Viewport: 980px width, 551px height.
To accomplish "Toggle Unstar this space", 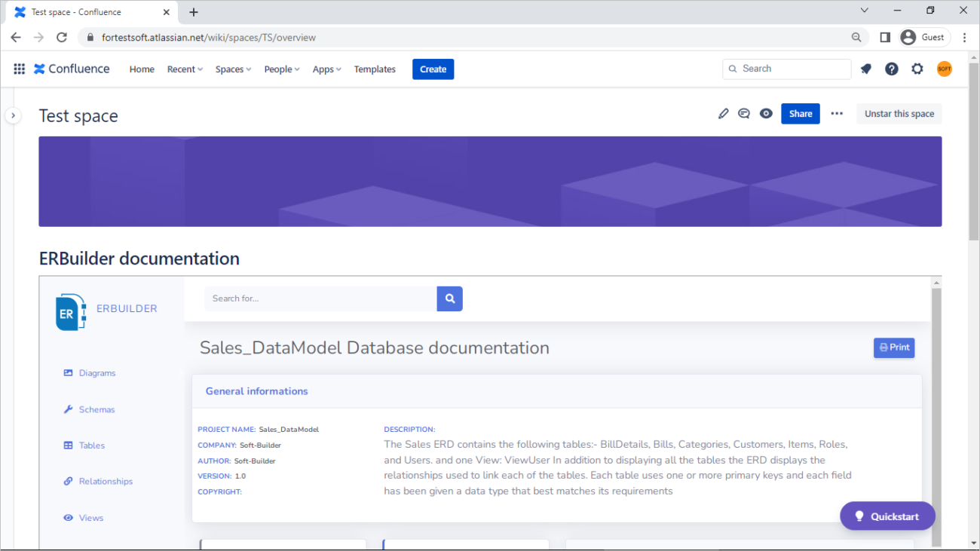I will (x=899, y=114).
